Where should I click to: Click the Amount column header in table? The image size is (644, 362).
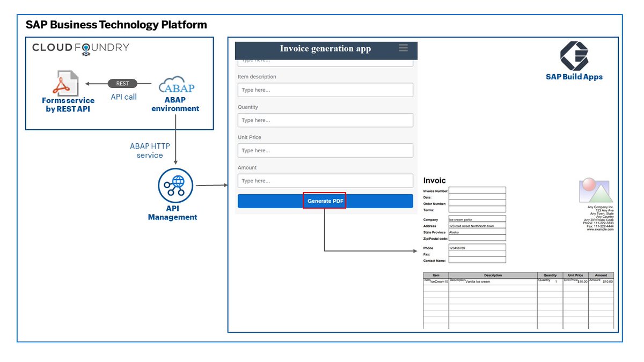click(601, 275)
